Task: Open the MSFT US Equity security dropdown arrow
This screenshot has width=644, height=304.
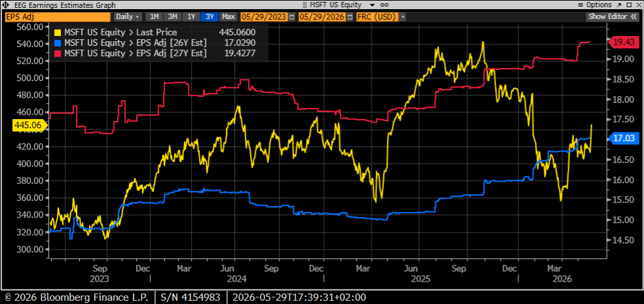Action: click(372, 5)
